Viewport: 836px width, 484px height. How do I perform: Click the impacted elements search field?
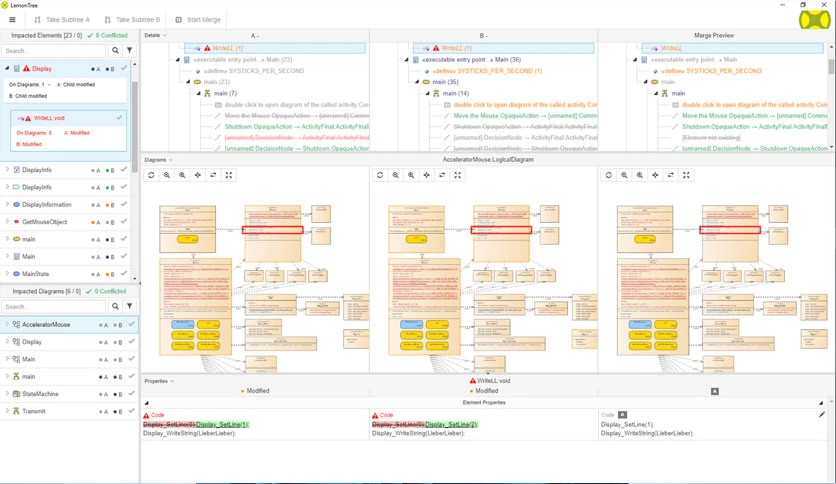[x=54, y=51]
